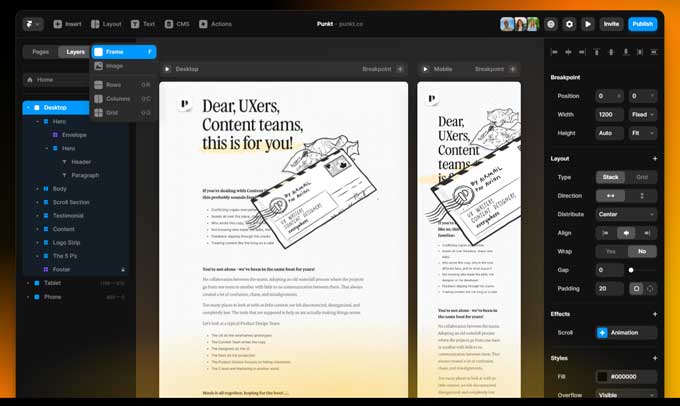Click the Gap value input field
Viewport: 680px width, 406px height.
point(609,270)
